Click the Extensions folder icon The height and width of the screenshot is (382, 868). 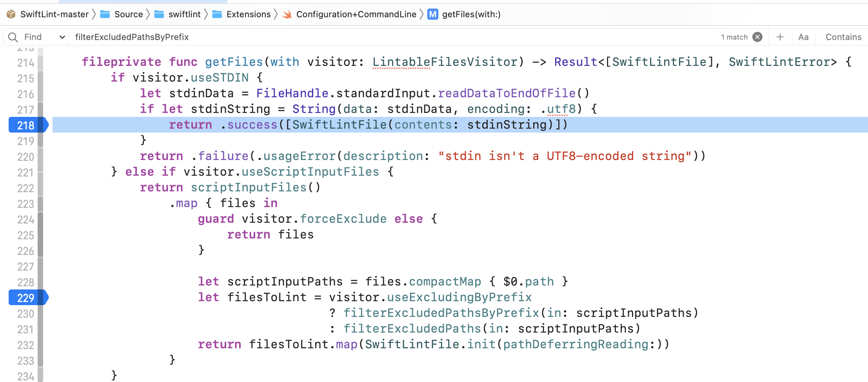click(217, 14)
